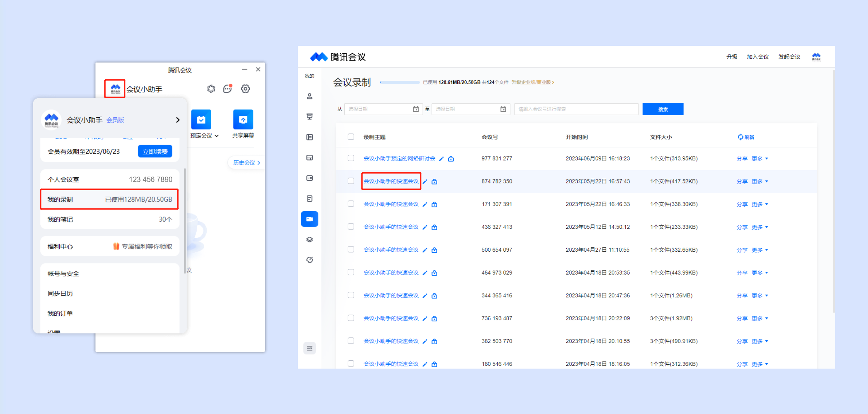This screenshot has width=868, height=414.
Task: Click the edit pencil for meeting 436 327 413
Action: 425,227
